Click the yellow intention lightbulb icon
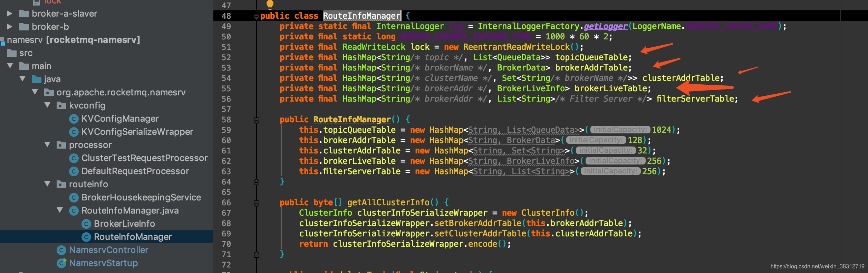The image size is (868, 273). 270,4
